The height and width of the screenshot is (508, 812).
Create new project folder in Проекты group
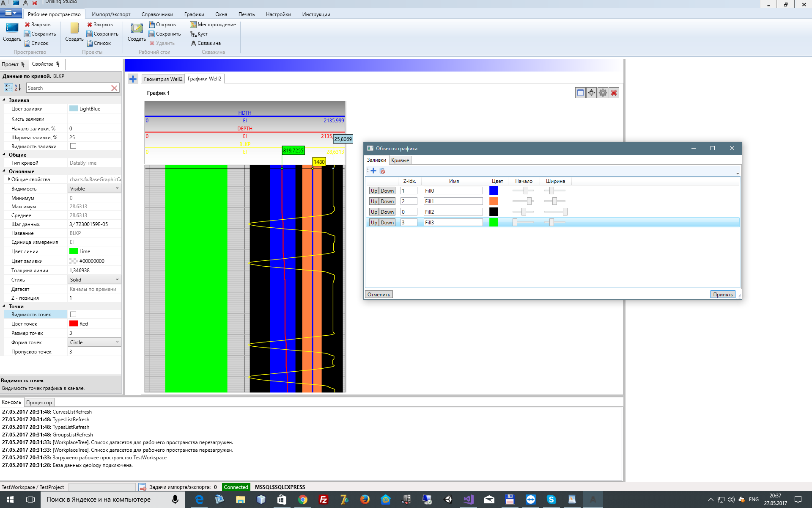coord(74,32)
